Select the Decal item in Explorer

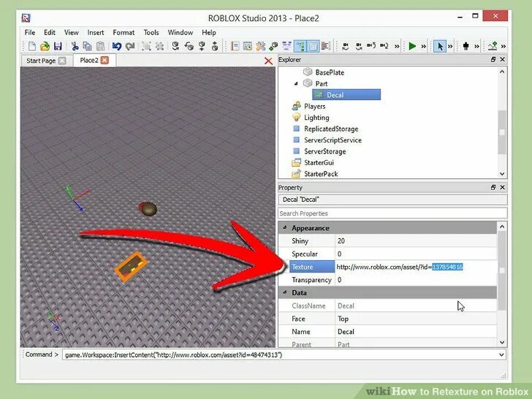[x=346, y=95]
